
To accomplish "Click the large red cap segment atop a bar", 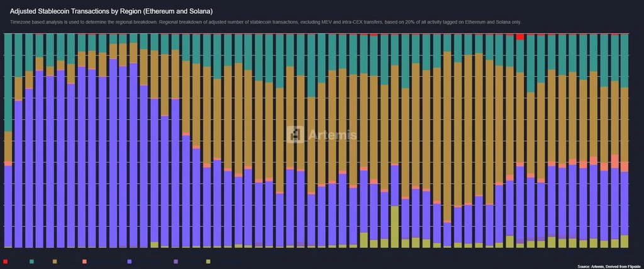I will tap(520, 37).
